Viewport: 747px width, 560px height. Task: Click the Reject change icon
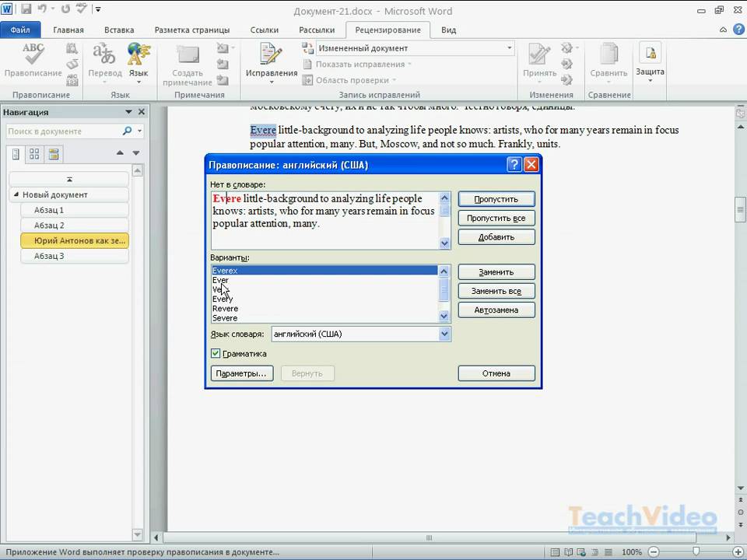(x=566, y=48)
